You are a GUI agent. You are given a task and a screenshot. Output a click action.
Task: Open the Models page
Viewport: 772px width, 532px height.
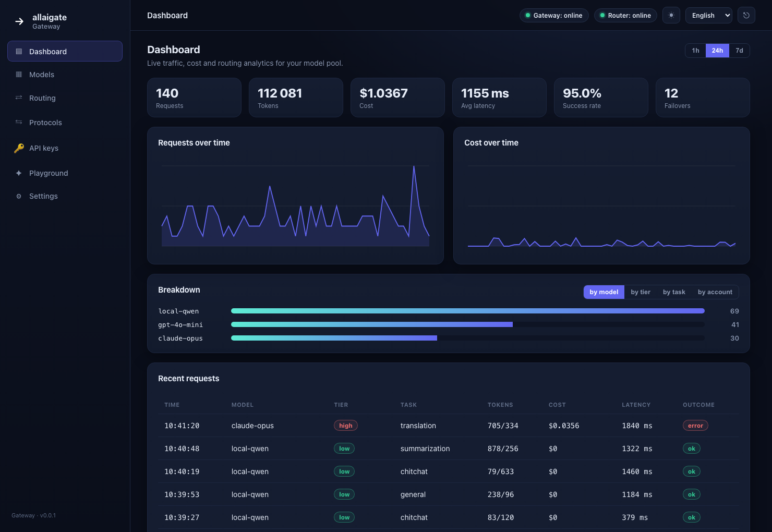(x=65, y=75)
